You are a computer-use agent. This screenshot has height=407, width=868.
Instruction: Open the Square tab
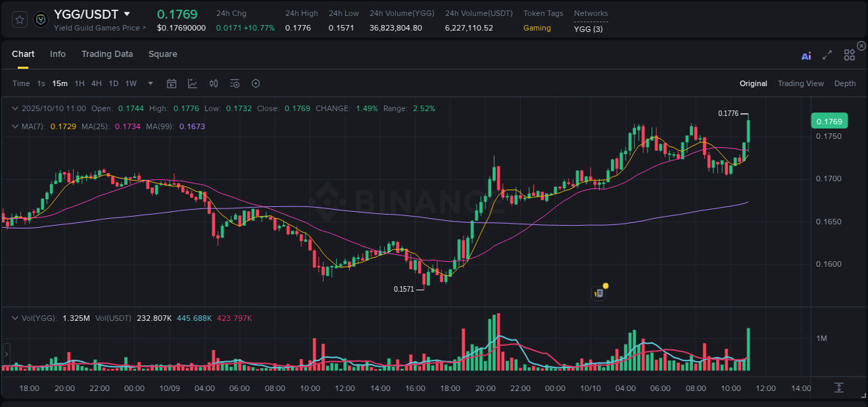click(x=162, y=54)
